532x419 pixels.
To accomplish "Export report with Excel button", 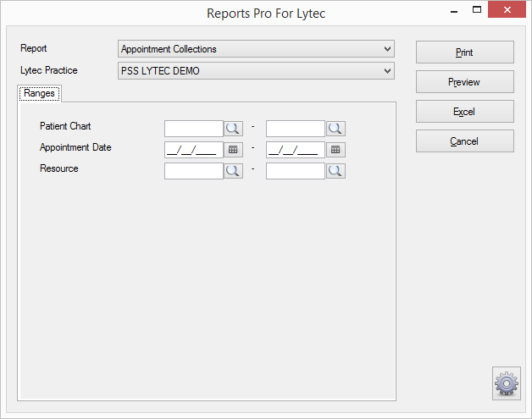I will coord(465,111).
